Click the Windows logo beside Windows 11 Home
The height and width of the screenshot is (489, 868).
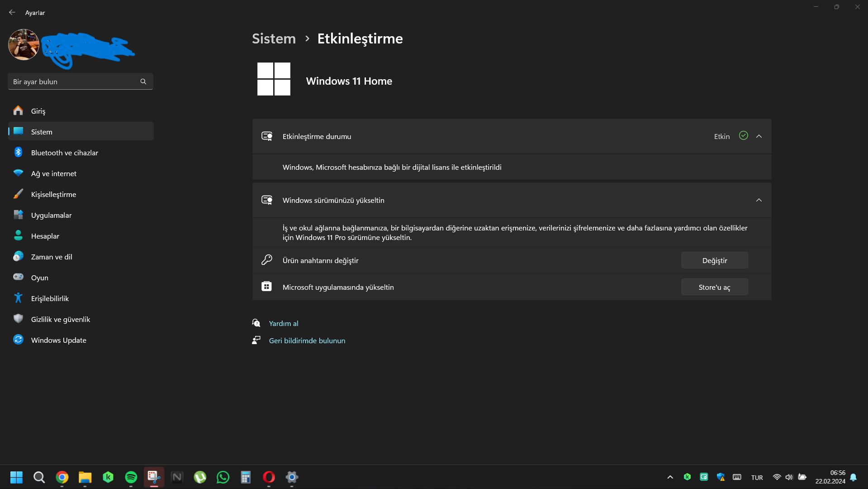point(274,79)
